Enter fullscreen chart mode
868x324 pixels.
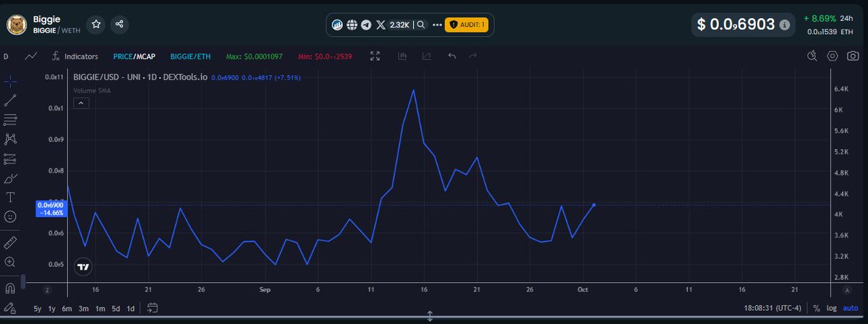pyautogui.click(x=375, y=56)
